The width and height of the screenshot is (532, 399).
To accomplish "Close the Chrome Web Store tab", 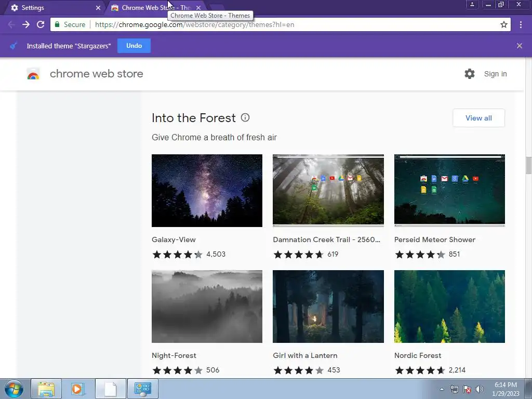I will pyautogui.click(x=198, y=7).
